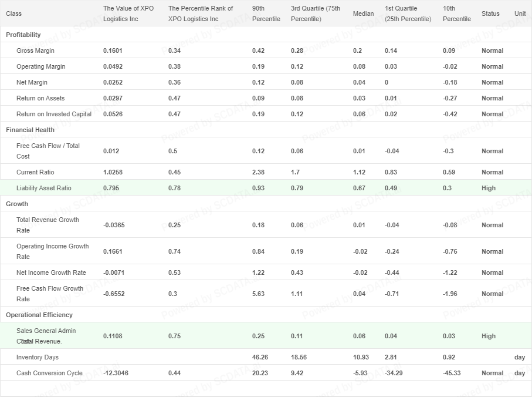
Task: Select the Operating Margin row label
Action: point(41,66)
